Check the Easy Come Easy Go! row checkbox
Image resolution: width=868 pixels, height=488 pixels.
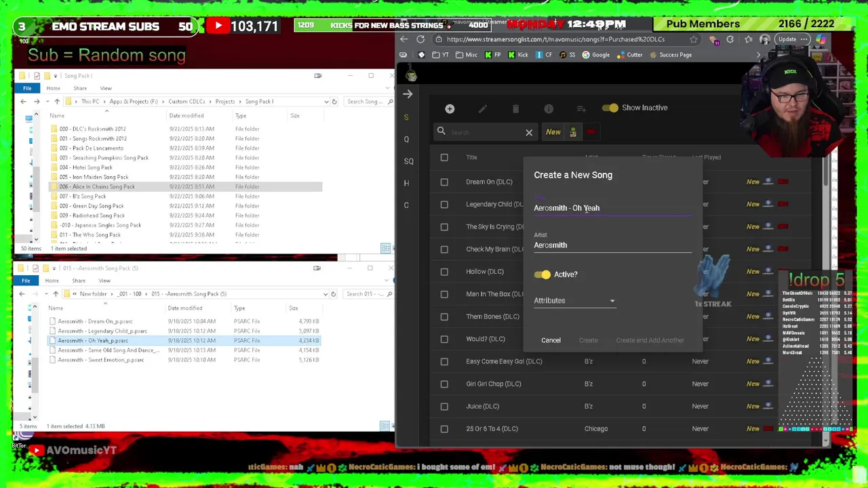pyautogui.click(x=444, y=361)
